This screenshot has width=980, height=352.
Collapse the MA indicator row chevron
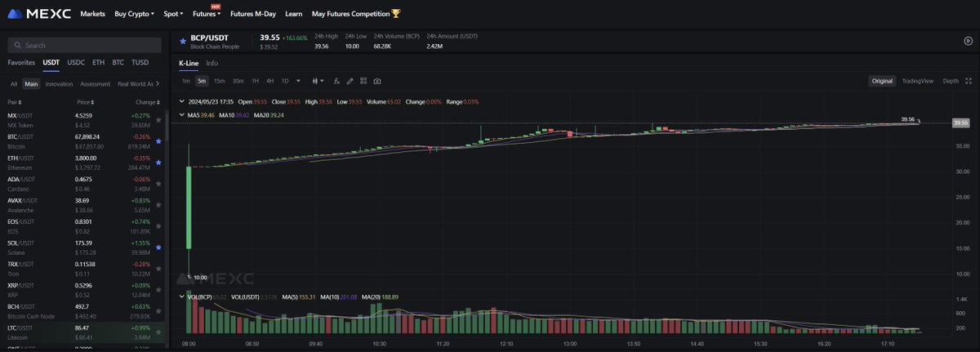[181, 115]
